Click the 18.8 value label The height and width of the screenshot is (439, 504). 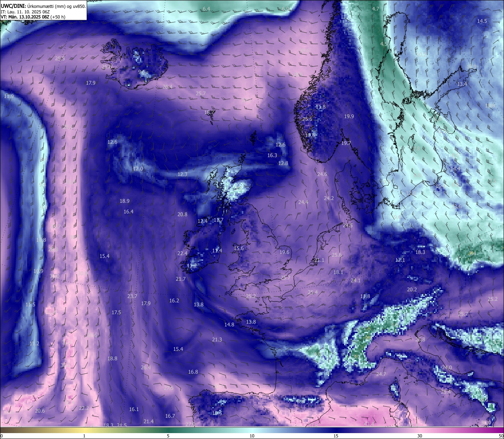point(112,358)
